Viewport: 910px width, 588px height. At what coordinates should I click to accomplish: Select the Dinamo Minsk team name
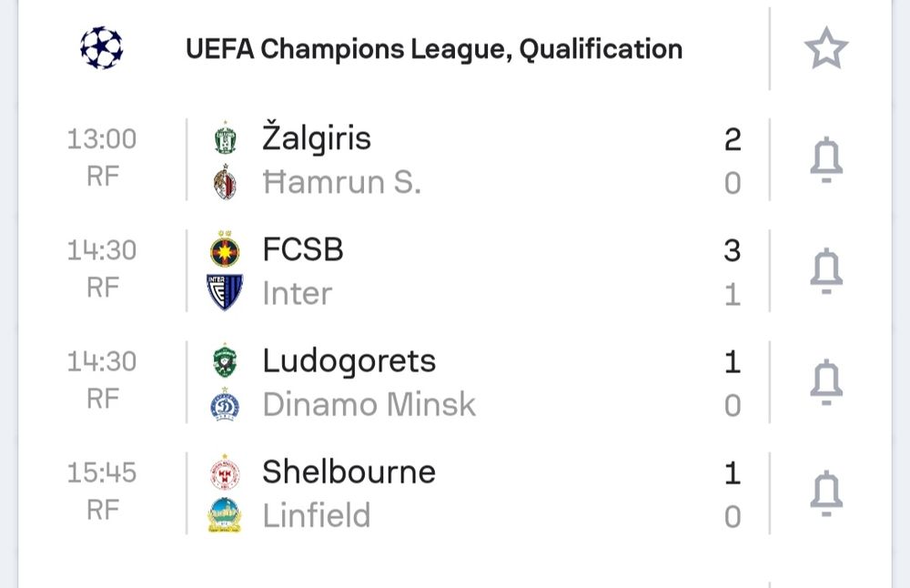click(x=369, y=405)
